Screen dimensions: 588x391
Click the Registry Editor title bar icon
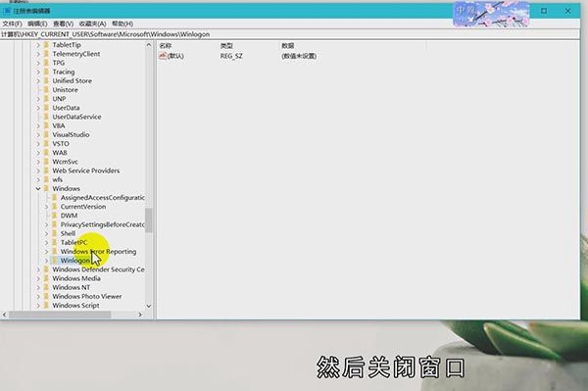click(7, 11)
